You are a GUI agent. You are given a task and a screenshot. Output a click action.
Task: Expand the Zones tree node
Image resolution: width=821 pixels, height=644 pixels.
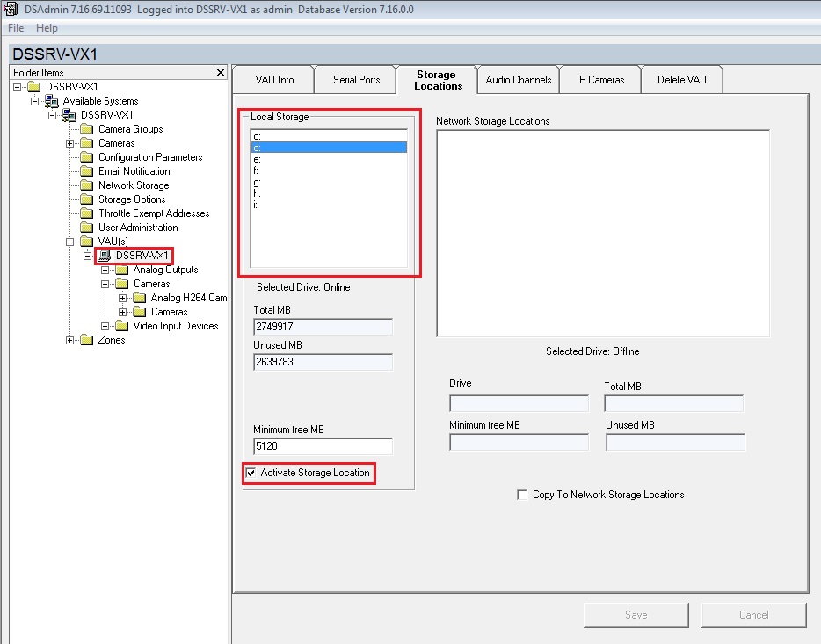pos(70,339)
